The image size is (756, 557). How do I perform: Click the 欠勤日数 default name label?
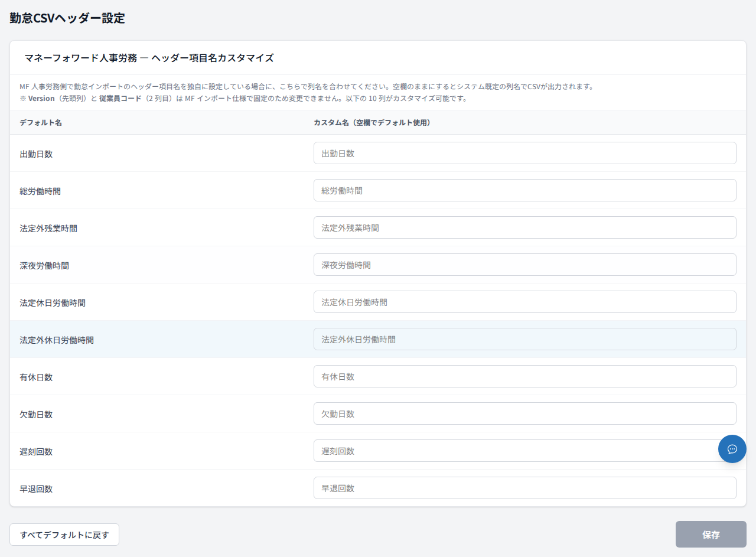pos(36,415)
